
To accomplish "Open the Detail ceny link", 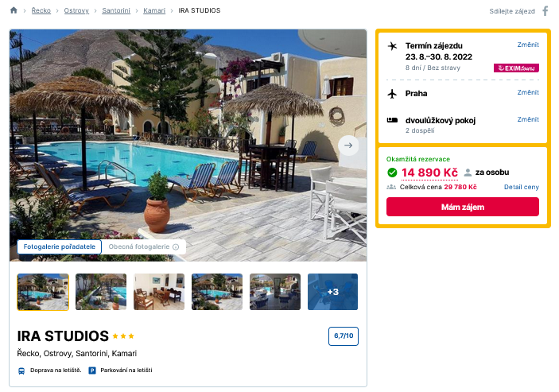I will click(x=521, y=187).
